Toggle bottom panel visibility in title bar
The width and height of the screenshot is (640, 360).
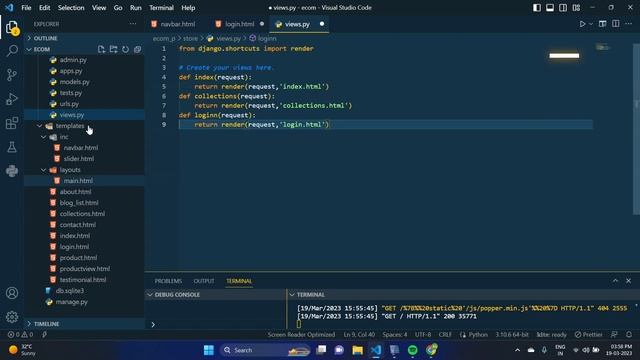(550, 8)
